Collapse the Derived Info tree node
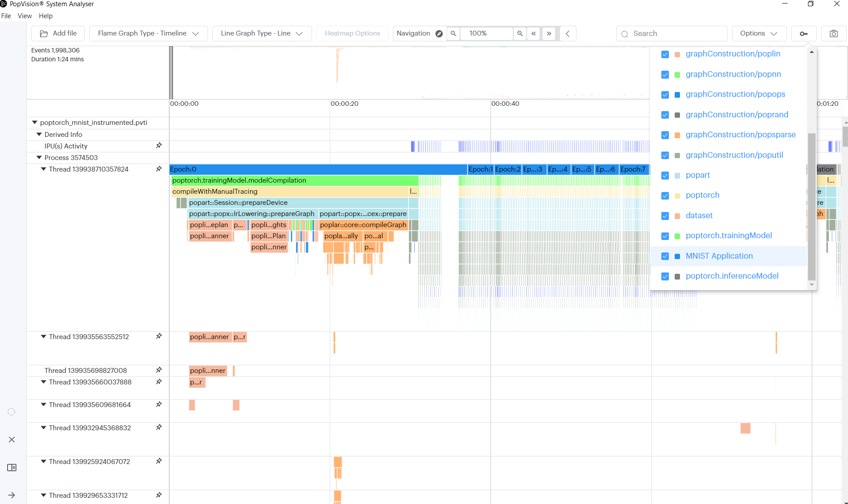 [x=39, y=134]
